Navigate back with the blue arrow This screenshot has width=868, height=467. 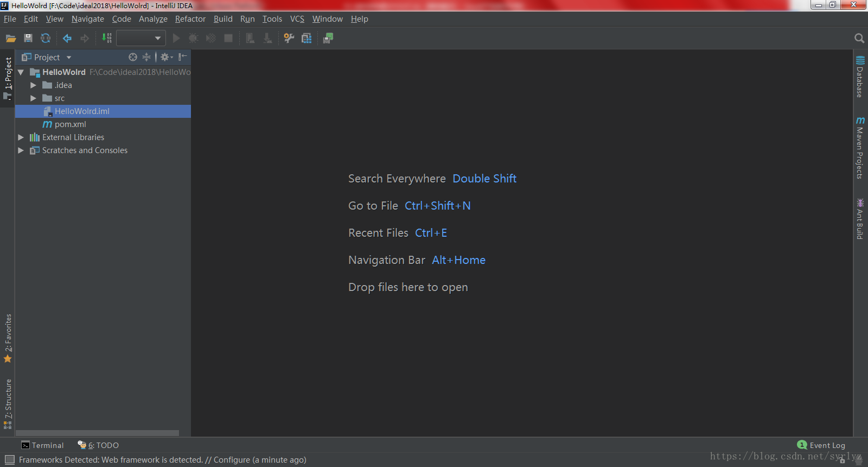click(67, 38)
